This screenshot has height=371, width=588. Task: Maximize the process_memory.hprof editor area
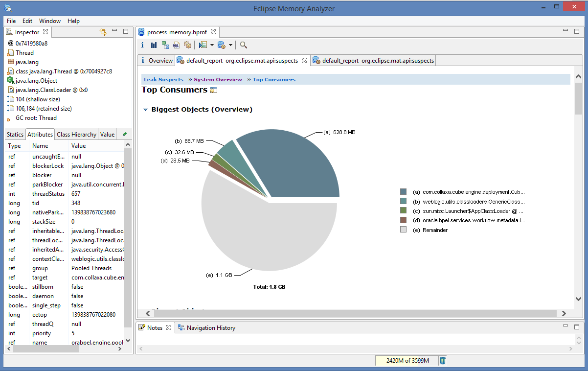tap(577, 31)
